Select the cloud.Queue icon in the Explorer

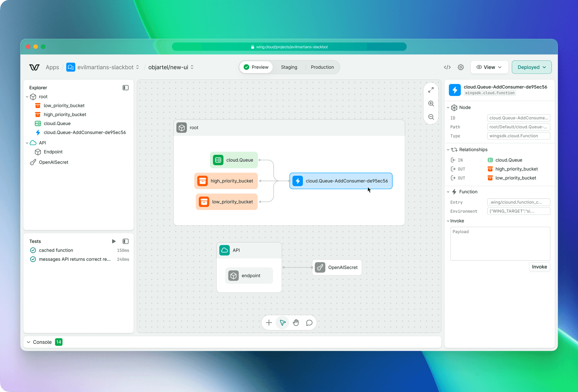(38, 124)
